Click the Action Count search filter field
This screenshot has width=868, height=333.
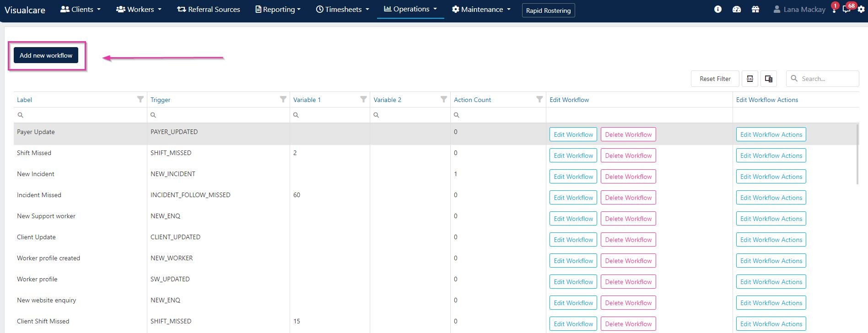[498, 115]
